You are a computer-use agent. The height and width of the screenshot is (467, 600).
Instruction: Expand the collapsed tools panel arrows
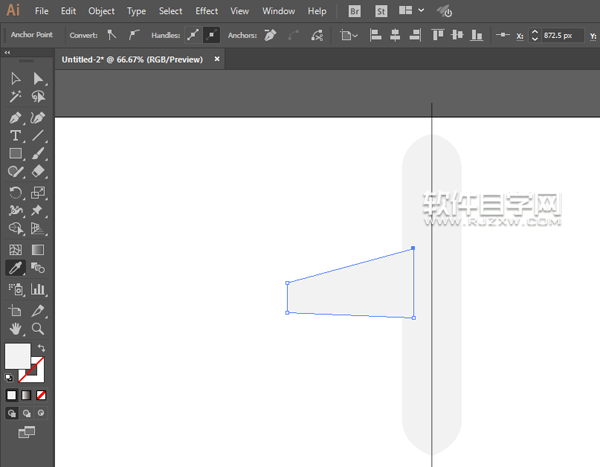click(x=8, y=52)
